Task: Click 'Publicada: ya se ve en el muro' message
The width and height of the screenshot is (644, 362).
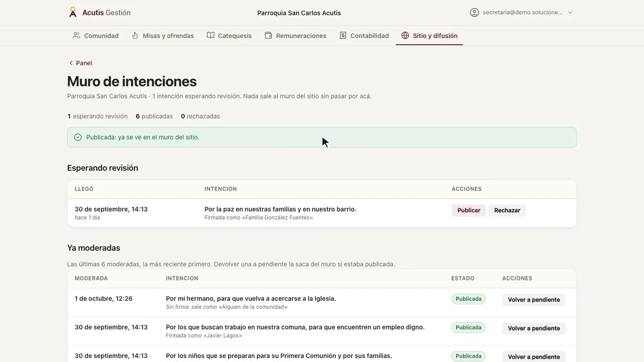Action: [x=142, y=137]
